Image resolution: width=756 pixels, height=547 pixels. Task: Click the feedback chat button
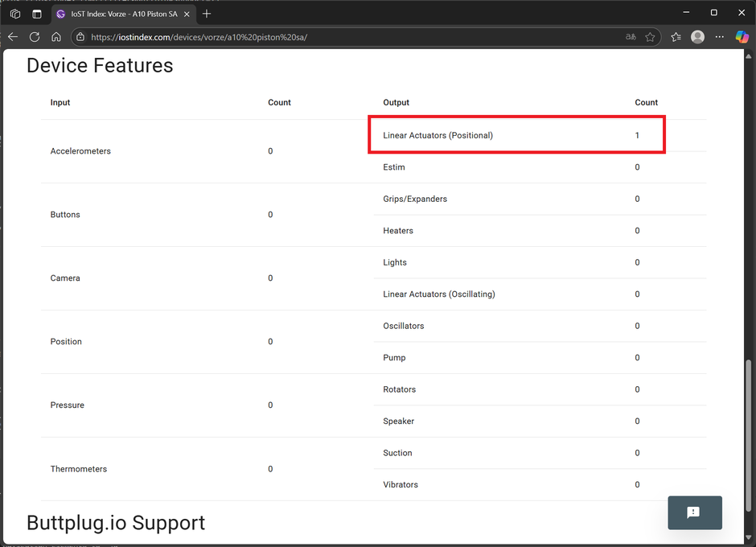pos(695,512)
